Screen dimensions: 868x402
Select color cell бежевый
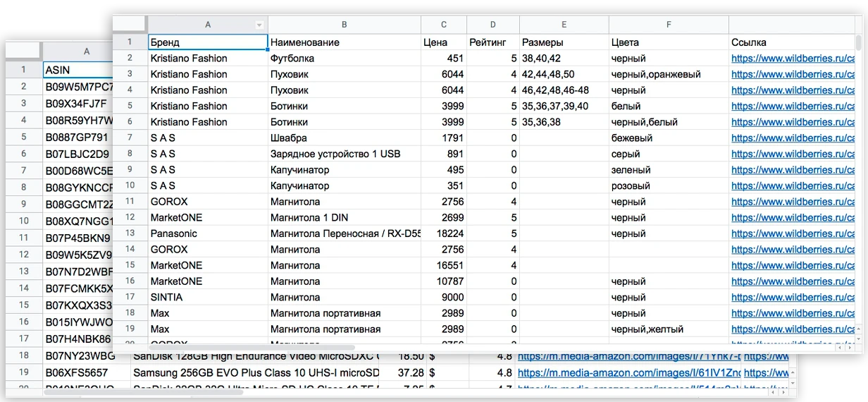coord(669,138)
